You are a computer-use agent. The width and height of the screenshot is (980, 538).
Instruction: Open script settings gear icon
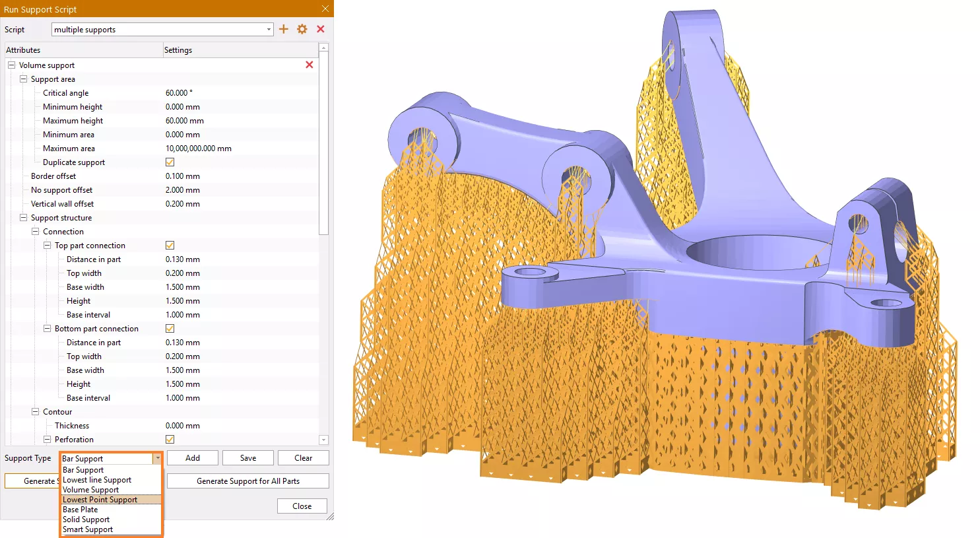pyautogui.click(x=302, y=29)
